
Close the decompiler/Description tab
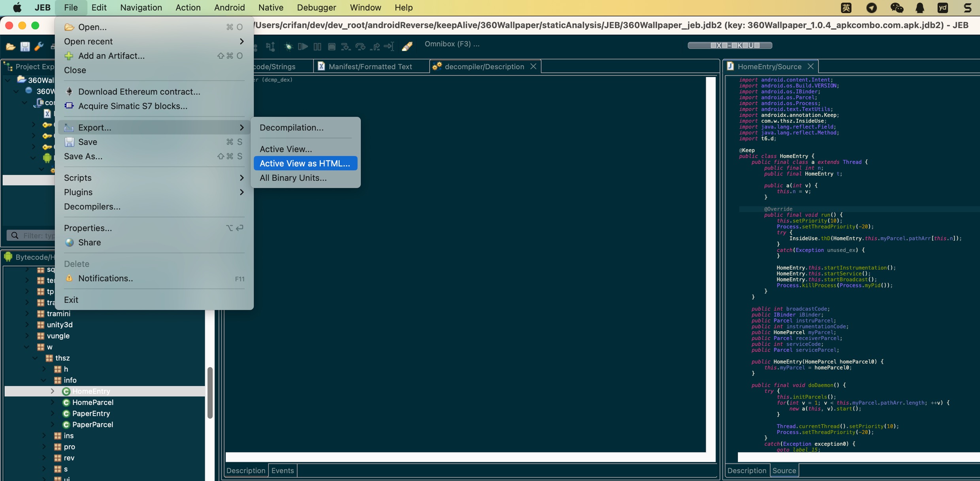(533, 66)
